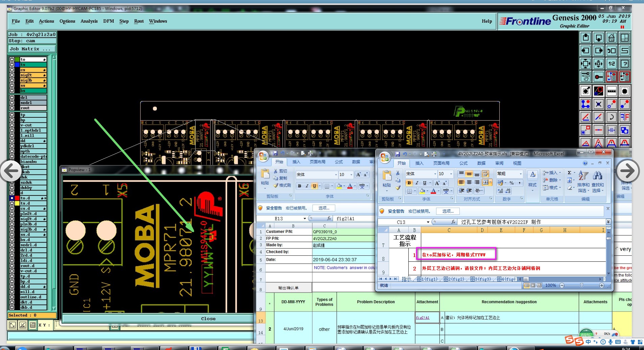Open the File menu in Genesis

point(16,21)
